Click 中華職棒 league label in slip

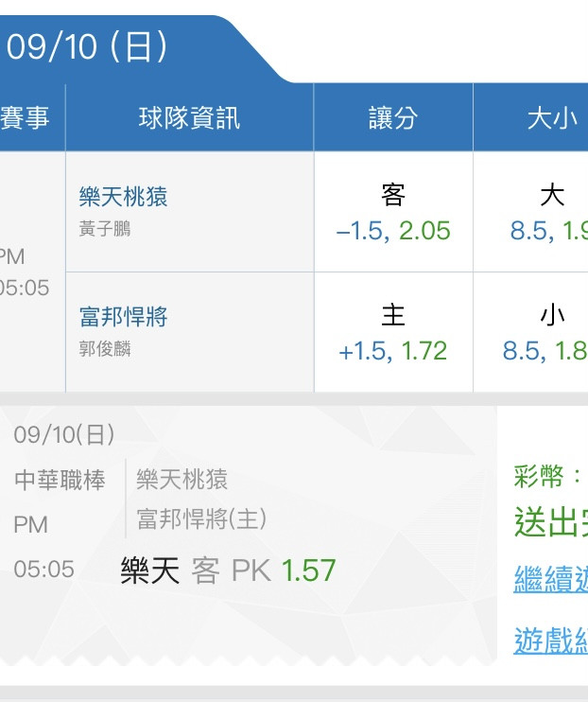(x=60, y=481)
